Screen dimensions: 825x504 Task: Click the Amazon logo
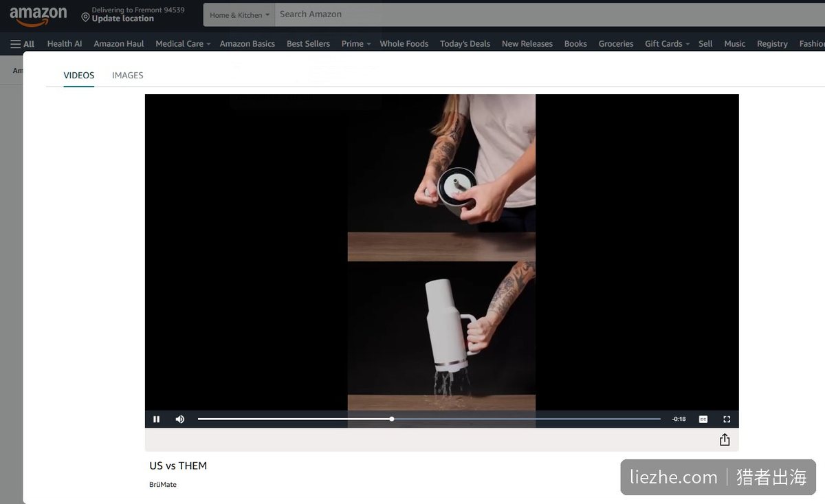(38, 15)
